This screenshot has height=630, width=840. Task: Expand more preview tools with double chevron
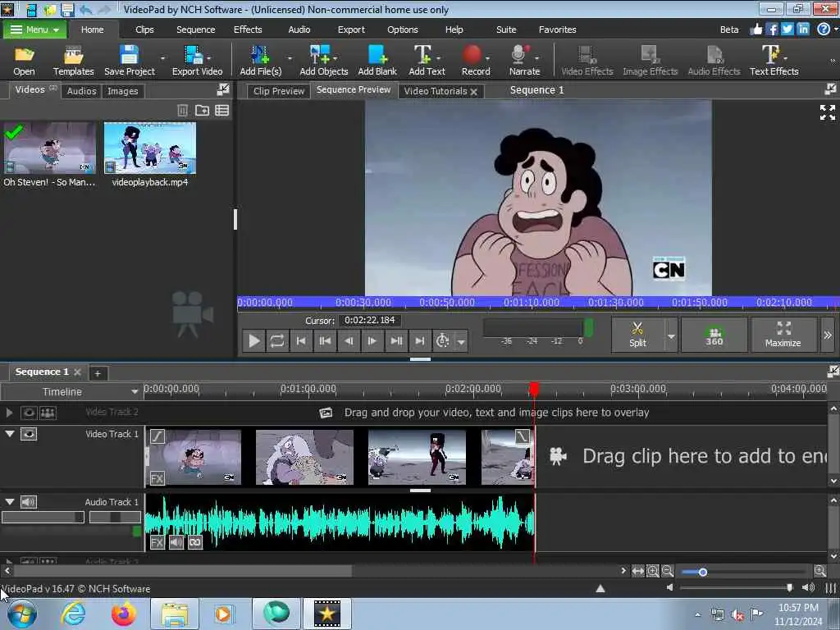(x=828, y=335)
